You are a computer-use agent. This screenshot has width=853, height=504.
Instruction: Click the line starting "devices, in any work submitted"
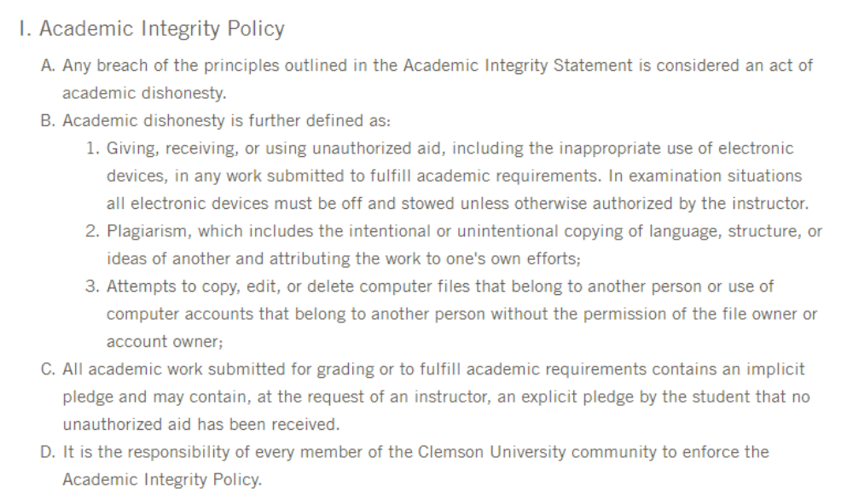(454, 176)
